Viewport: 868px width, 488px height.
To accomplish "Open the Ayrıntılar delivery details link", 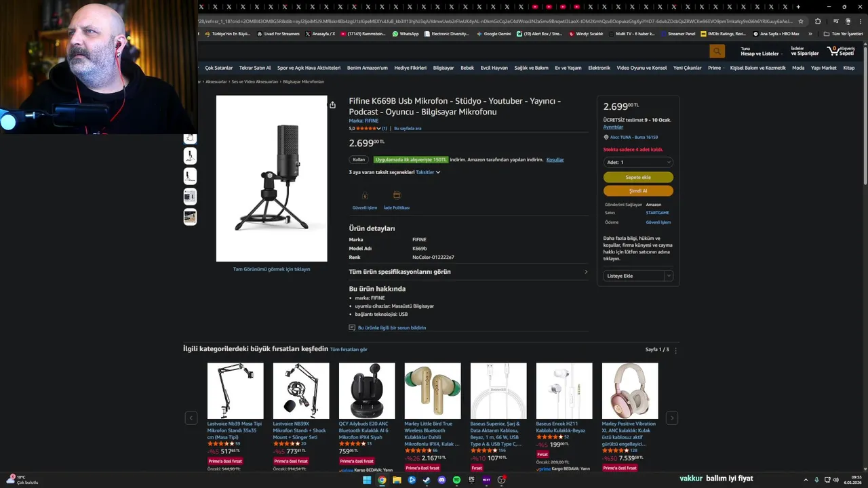I will pyautogui.click(x=613, y=127).
